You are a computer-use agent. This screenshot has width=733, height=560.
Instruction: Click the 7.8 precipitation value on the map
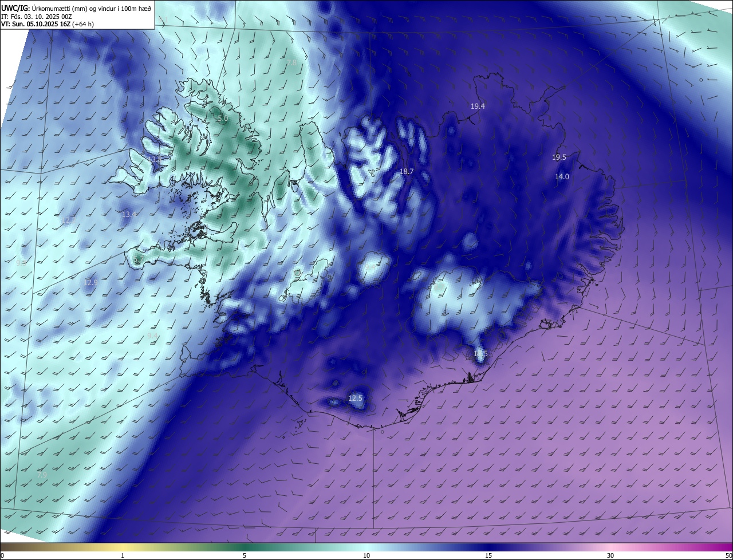(x=291, y=63)
